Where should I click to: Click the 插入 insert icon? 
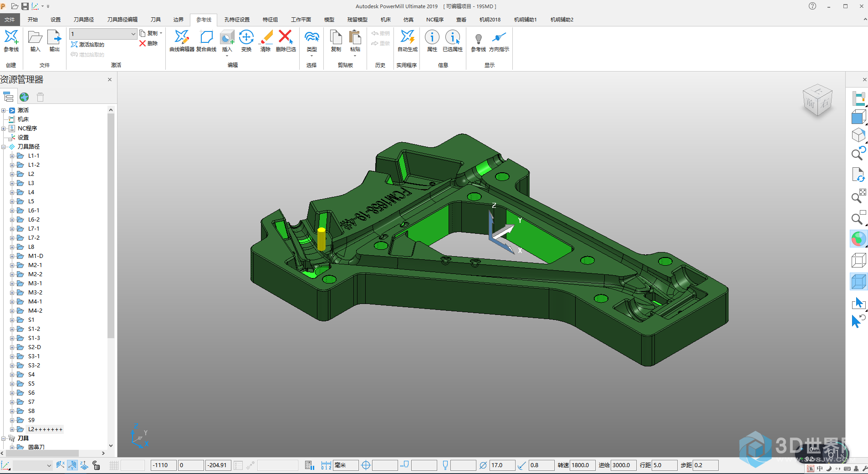click(227, 37)
